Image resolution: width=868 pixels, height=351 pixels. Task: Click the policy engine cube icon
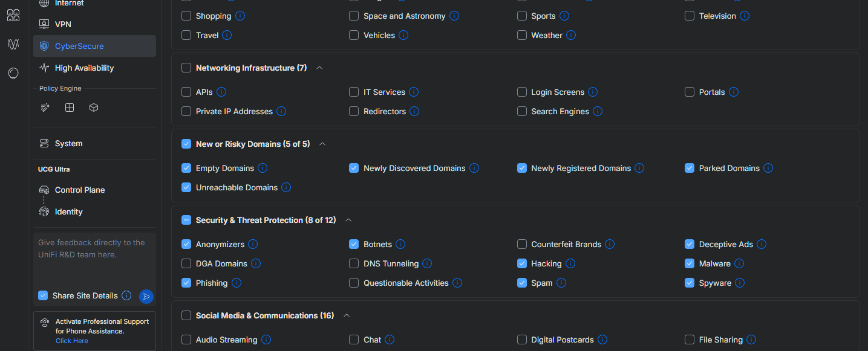click(94, 108)
